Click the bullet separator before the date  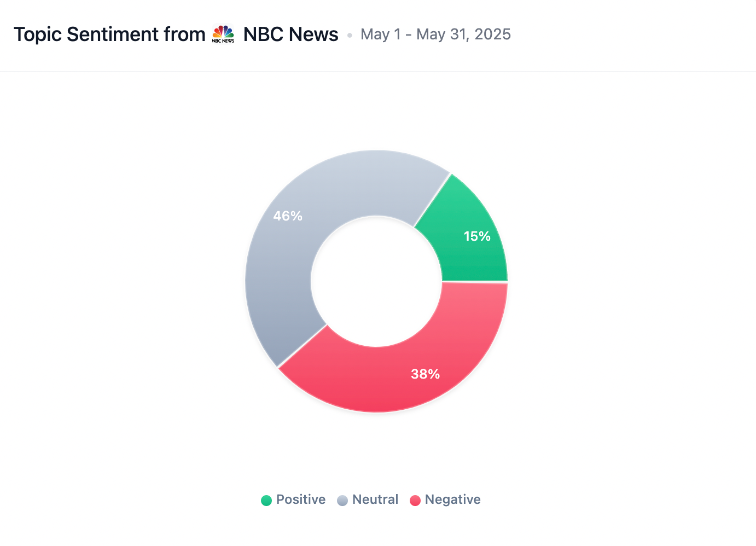coord(350,35)
